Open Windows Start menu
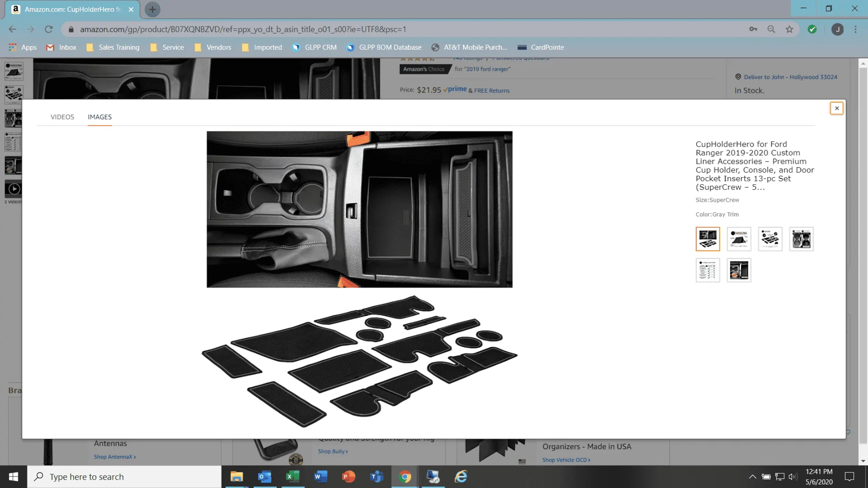The image size is (868, 488). click(14, 477)
